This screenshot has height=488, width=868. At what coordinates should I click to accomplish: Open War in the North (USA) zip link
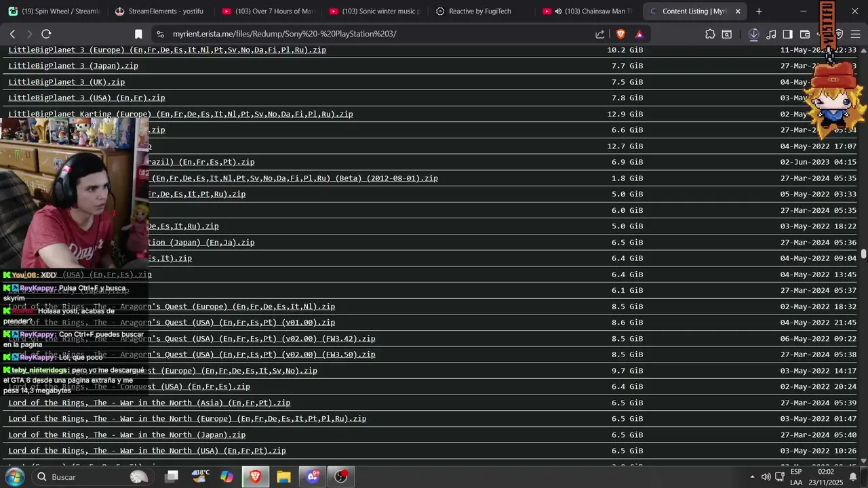pyautogui.click(x=147, y=451)
